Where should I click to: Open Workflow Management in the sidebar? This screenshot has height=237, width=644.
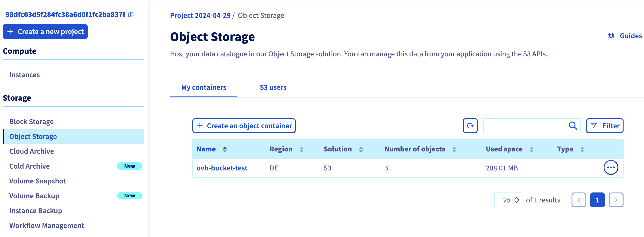point(47,226)
